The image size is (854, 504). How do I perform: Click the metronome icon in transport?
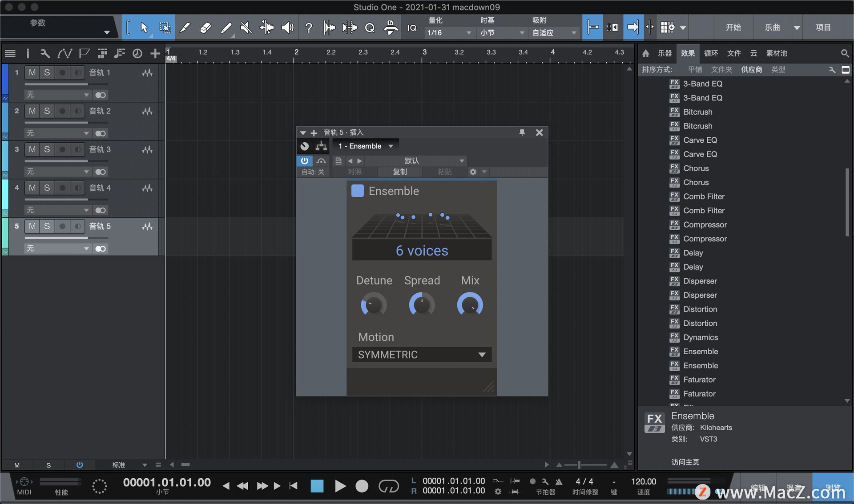[x=559, y=481]
